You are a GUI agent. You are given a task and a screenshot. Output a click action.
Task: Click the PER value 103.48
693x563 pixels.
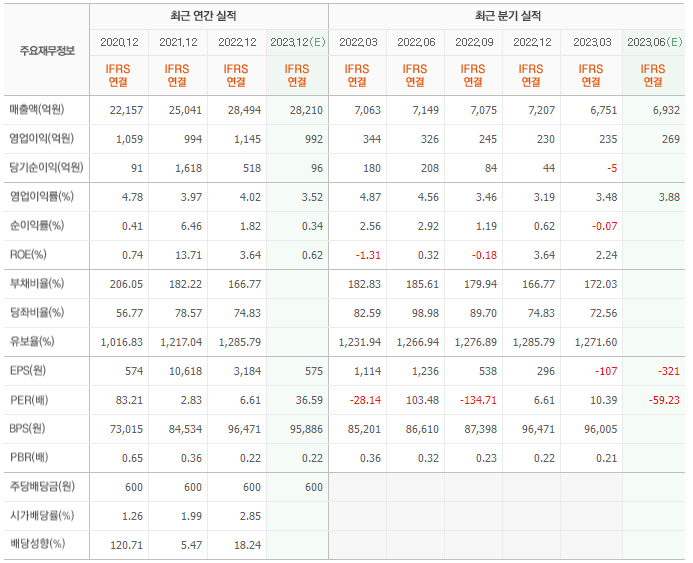423,400
